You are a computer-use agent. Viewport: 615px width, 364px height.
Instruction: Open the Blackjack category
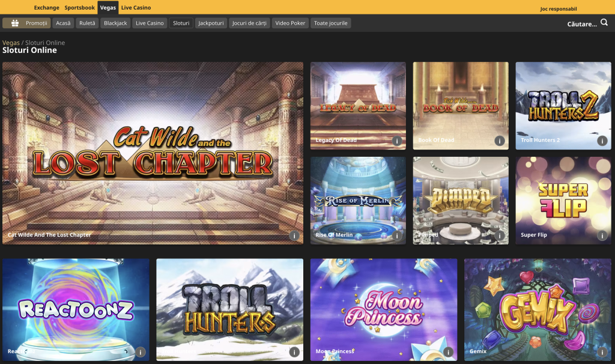click(115, 23)
